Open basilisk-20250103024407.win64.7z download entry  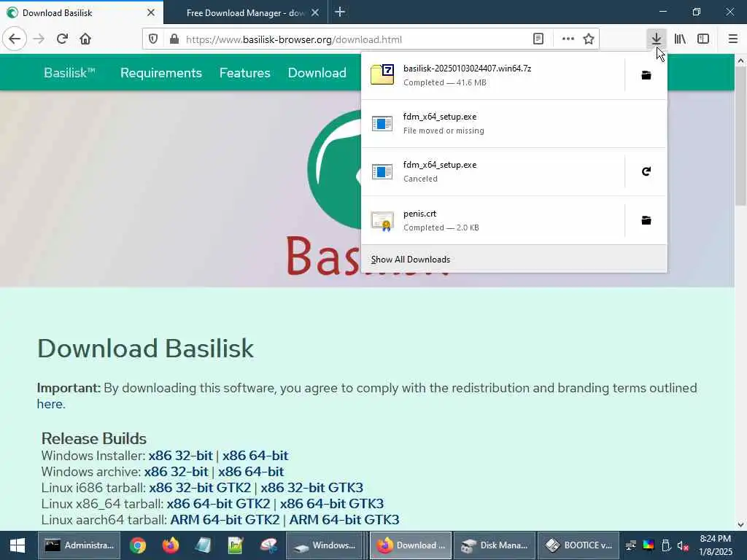point(493,75)
